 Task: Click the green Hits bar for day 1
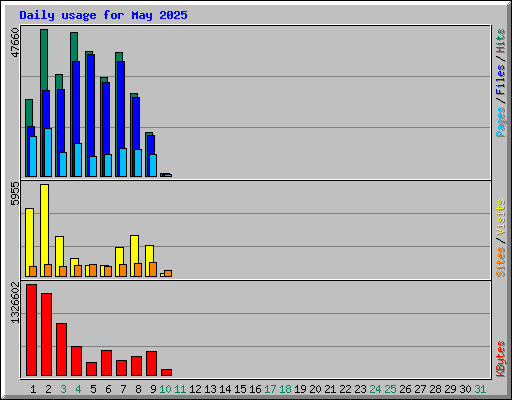pyautogui.click(x=29, y=113)
